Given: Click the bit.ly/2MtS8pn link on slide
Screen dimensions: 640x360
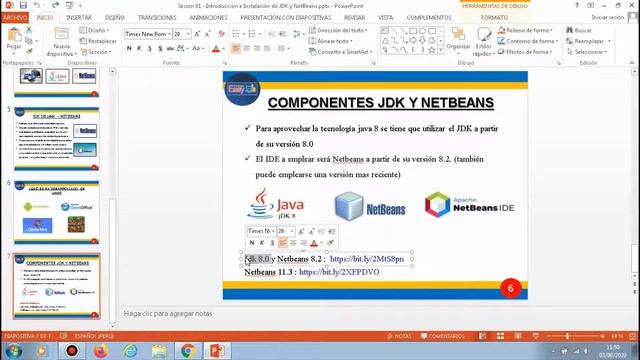Looking at the screenshot, I should [367, 259].
